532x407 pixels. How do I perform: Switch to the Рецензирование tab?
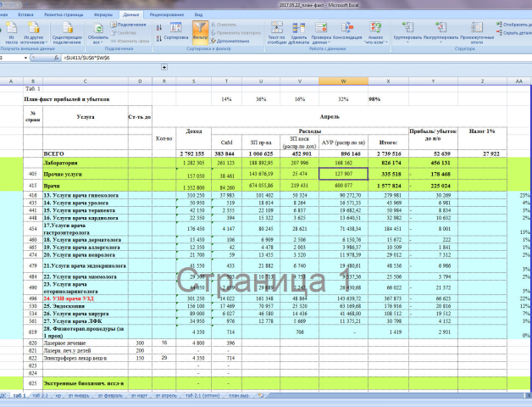coord(167,15)
